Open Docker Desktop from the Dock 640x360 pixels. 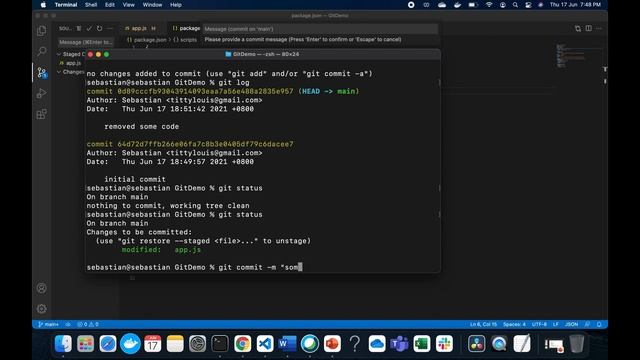point(130,344)
